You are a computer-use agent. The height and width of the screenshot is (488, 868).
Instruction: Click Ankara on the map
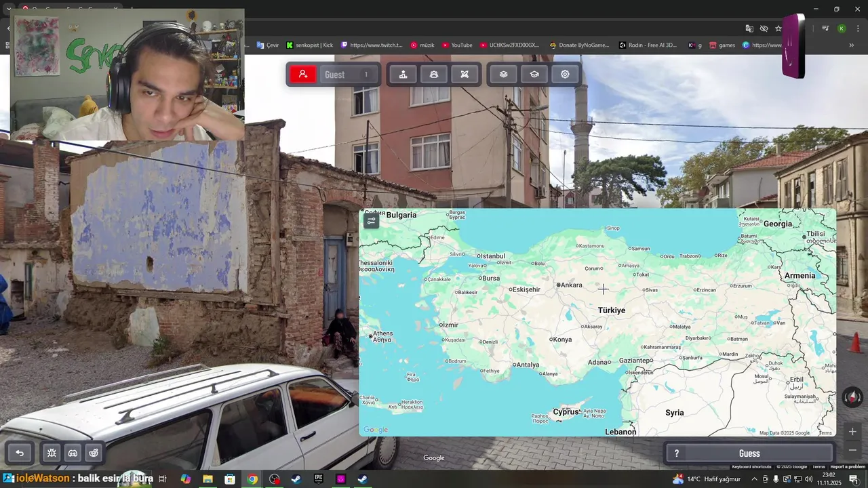click(x=569, y=285)
